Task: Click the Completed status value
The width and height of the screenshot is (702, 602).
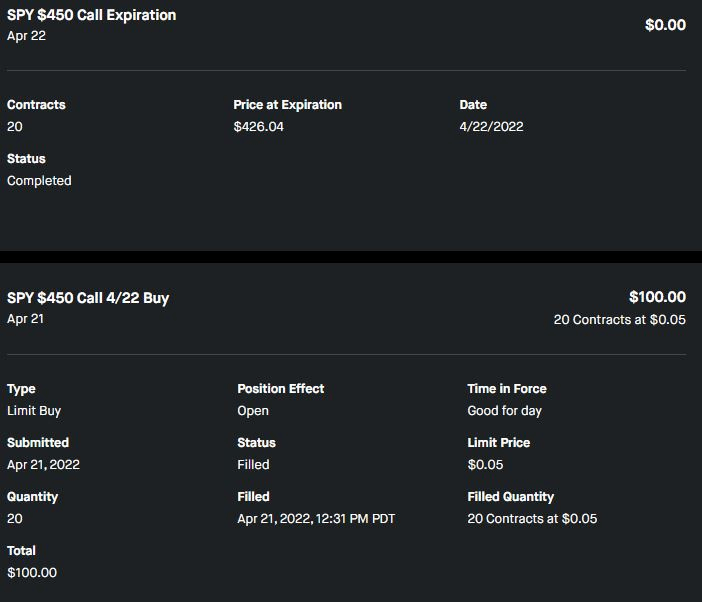Action: [x=39, y=181]
